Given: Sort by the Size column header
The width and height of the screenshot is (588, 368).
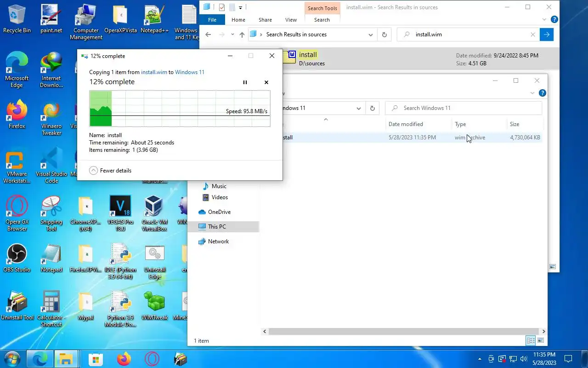Looking at the screenshot, I should pyautogui.click(x=514, y=124).
